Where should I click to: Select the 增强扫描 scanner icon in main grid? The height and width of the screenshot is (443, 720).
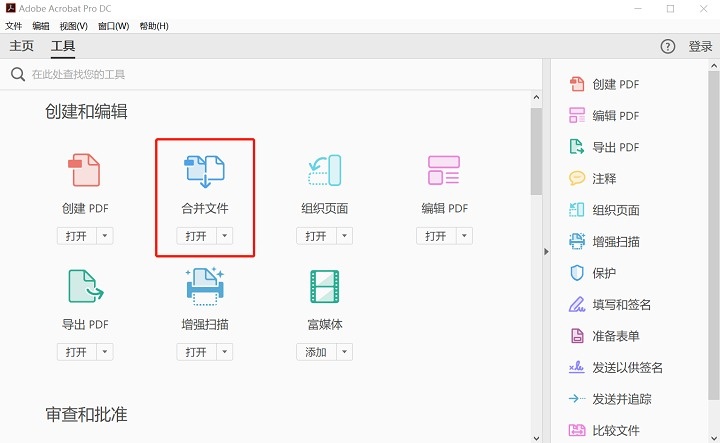point(205,286)
